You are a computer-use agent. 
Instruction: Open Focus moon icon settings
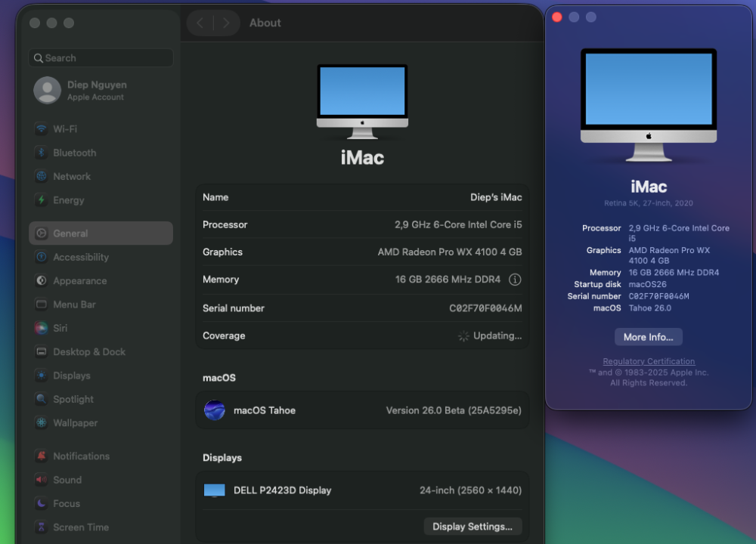point(42,503)
